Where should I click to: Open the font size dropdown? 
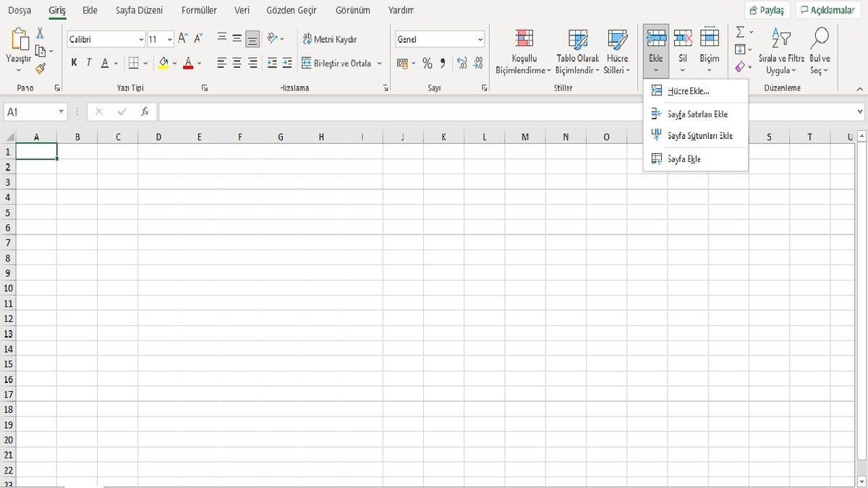pos(171,39)
